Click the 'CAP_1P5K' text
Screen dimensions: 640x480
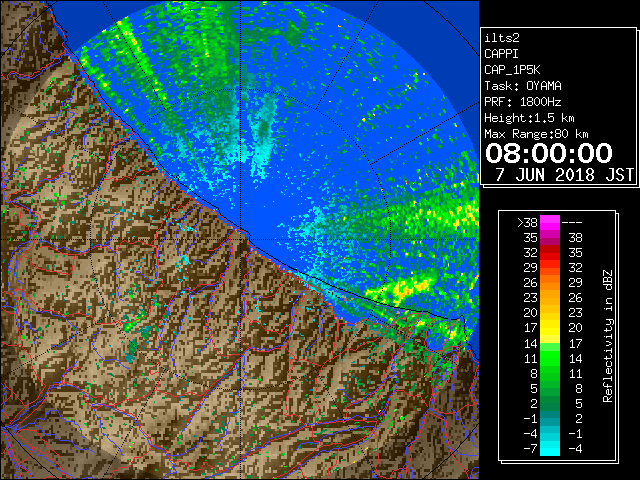click(512, 70)
